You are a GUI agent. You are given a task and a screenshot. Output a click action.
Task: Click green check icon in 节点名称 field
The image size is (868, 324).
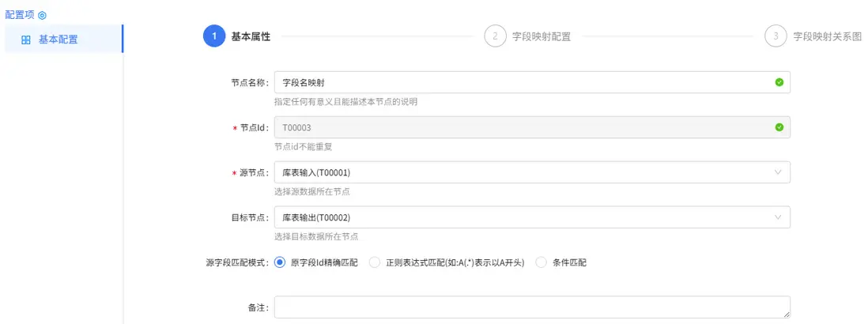779,82
